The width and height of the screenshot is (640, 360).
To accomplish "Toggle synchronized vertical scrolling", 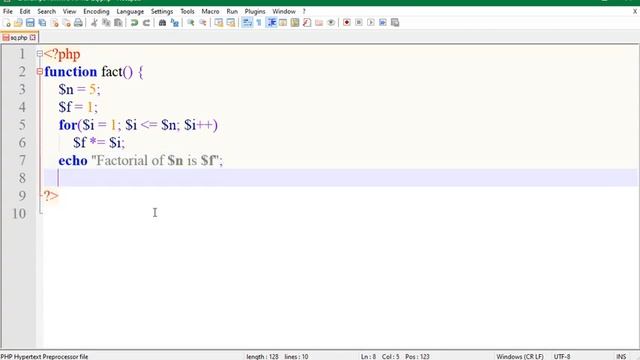I will coord(219,23).
